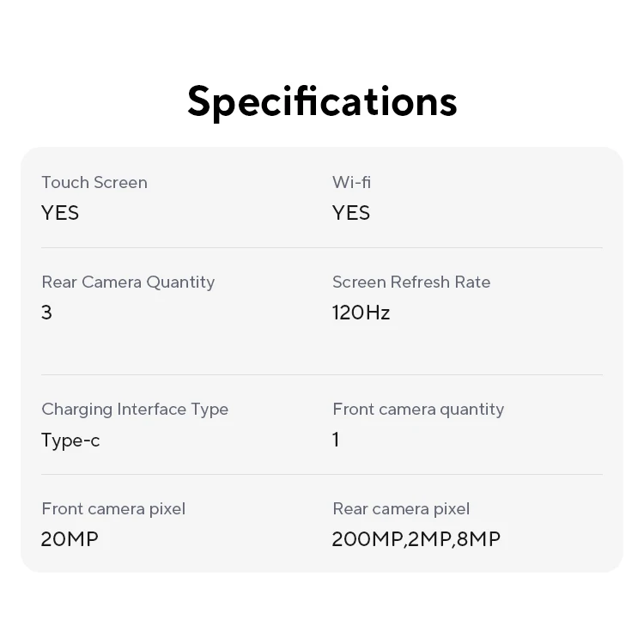Image resolution: width=644 pixels, height=644 pixels.
Task: Click the Rear Camera Quantity label
Action: click(x=128, y=282)
